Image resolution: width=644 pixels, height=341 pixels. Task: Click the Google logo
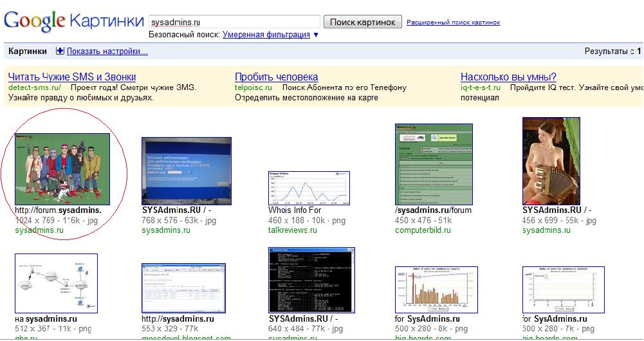pyautogui.click(x=34, y=21)
